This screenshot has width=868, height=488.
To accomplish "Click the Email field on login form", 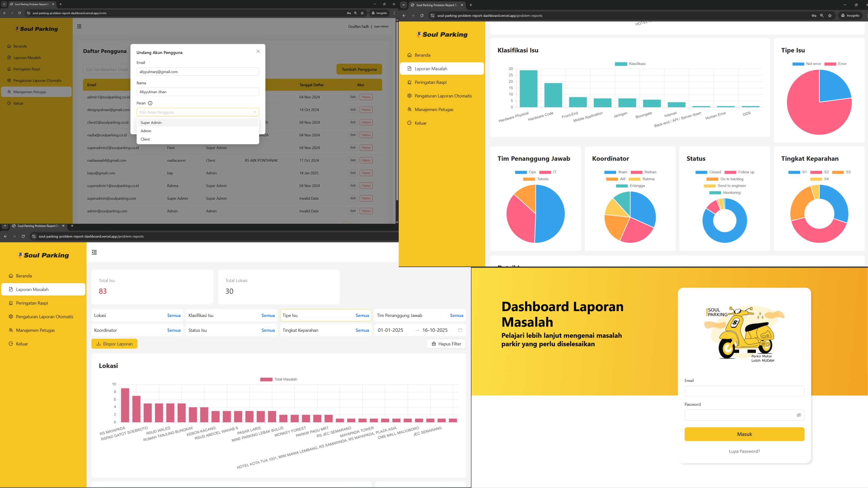I will (744, 391).
